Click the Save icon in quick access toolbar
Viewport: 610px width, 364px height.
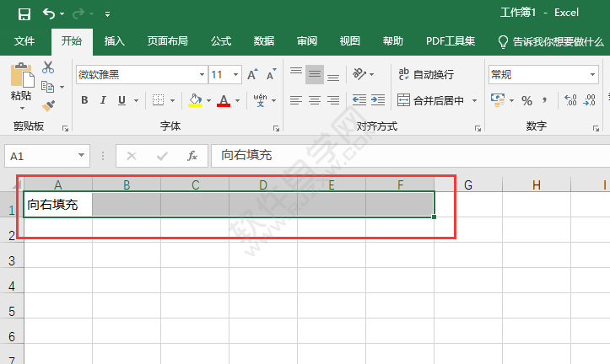pyautogui.click(x=24, y=14)
